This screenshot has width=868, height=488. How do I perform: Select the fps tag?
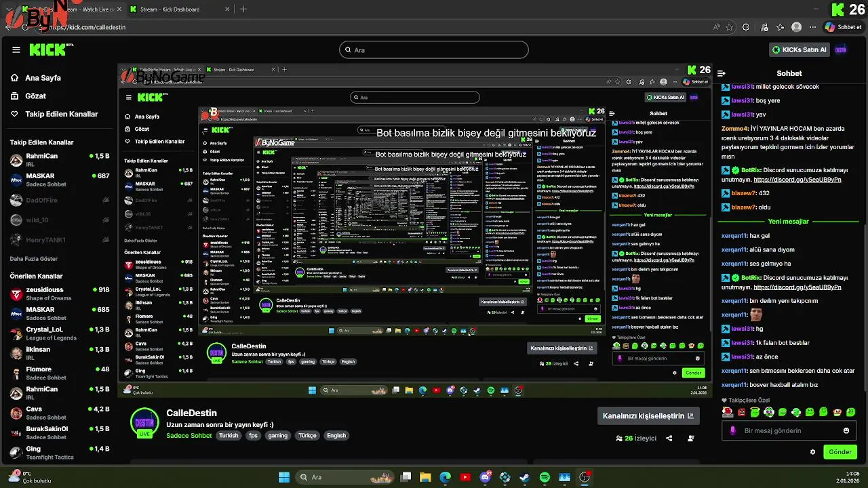pos(253,435)
